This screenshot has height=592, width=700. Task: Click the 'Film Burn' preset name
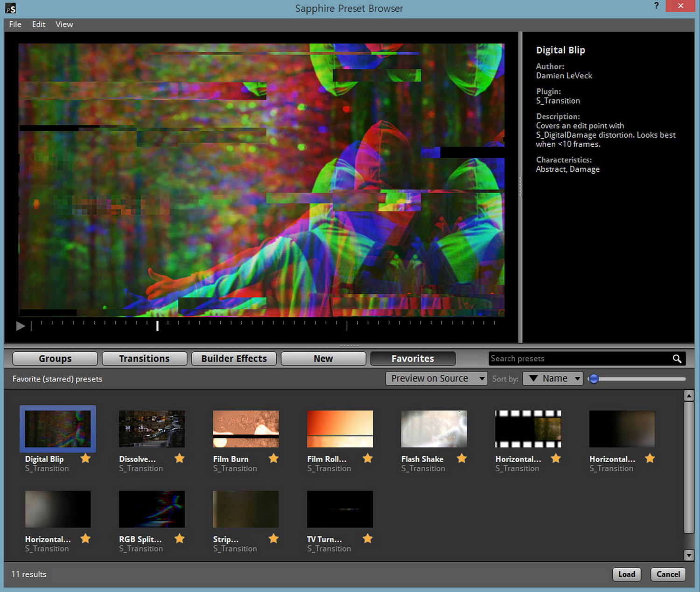pyautogui.click(x=231, y=459)
